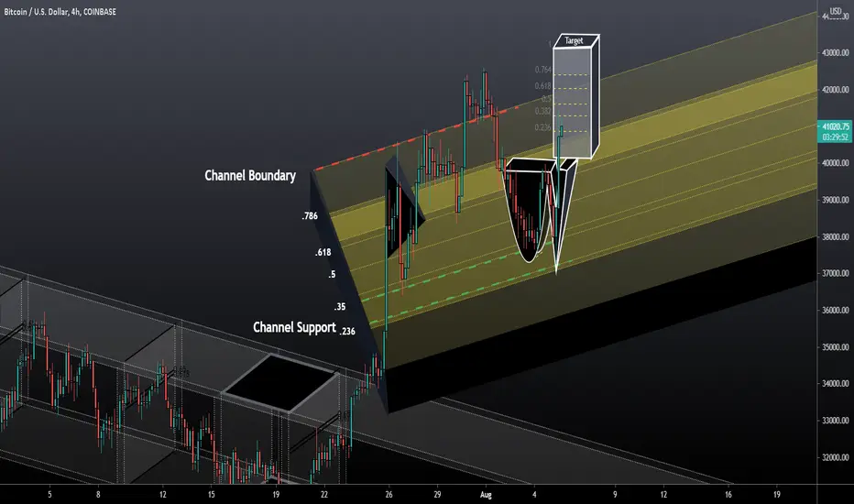The width and height of the screenshot is (854, 504).
Task: Select the current price label 41020.75
Action: click(836, 126)
